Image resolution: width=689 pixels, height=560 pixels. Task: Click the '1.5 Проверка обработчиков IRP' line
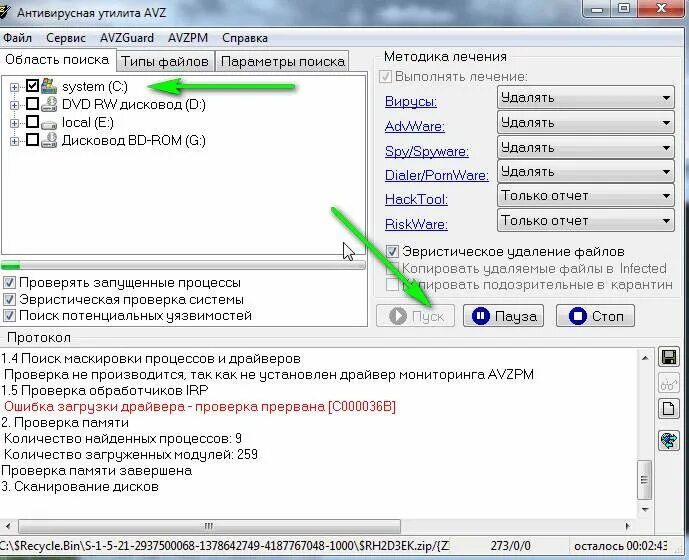(105, 391)
